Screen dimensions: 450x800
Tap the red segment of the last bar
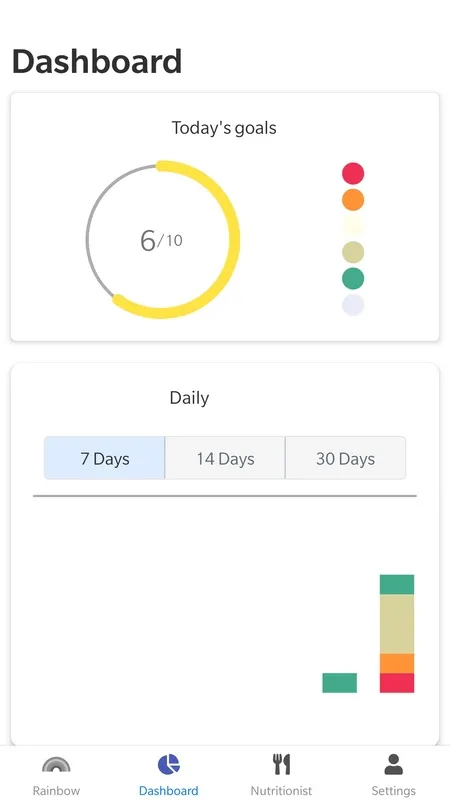397,683
